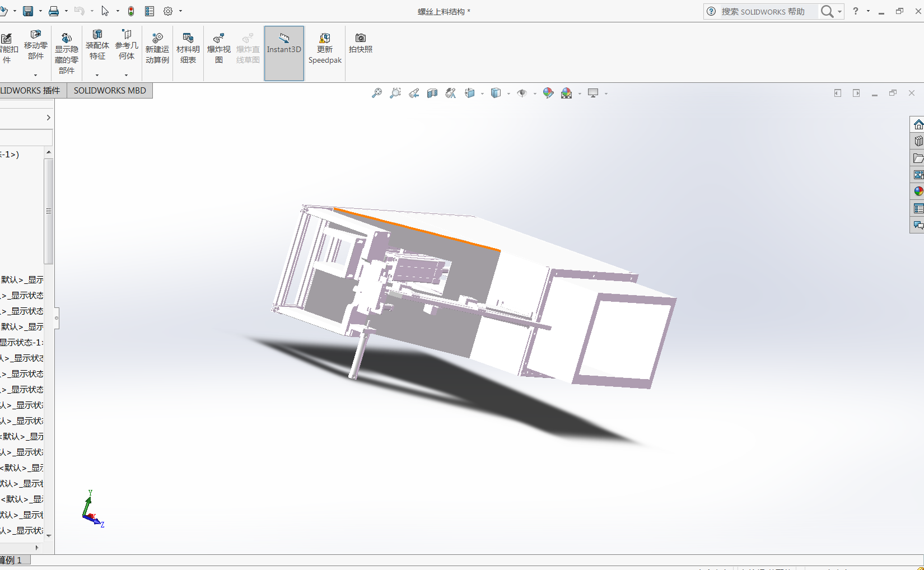
Task: Click the Apply Scene icon
Action: pyautogui.click(x=567, y=93)
